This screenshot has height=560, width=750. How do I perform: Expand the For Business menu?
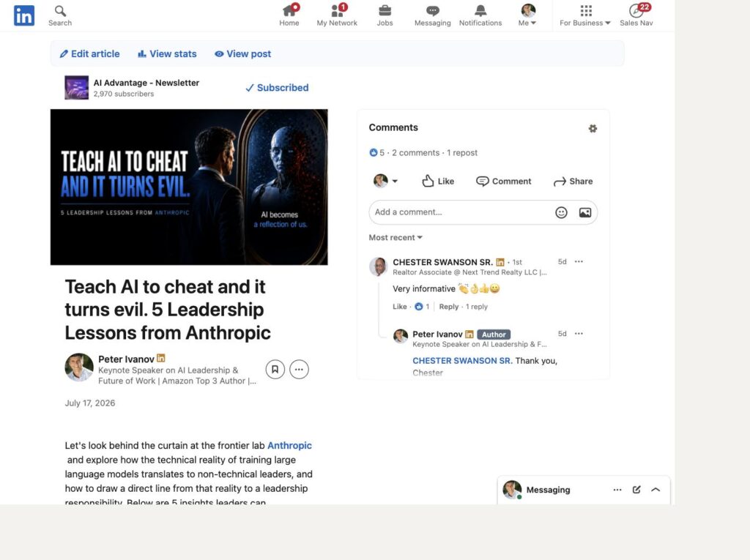point(585,15)
